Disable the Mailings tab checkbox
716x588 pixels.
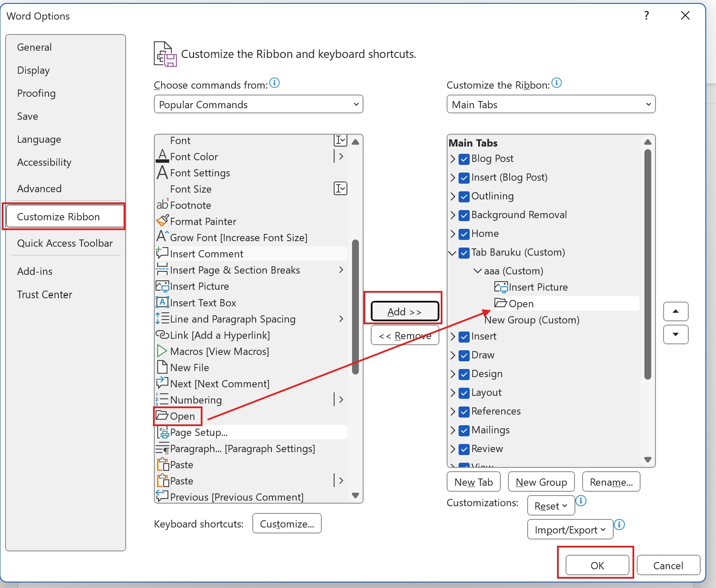464,430
